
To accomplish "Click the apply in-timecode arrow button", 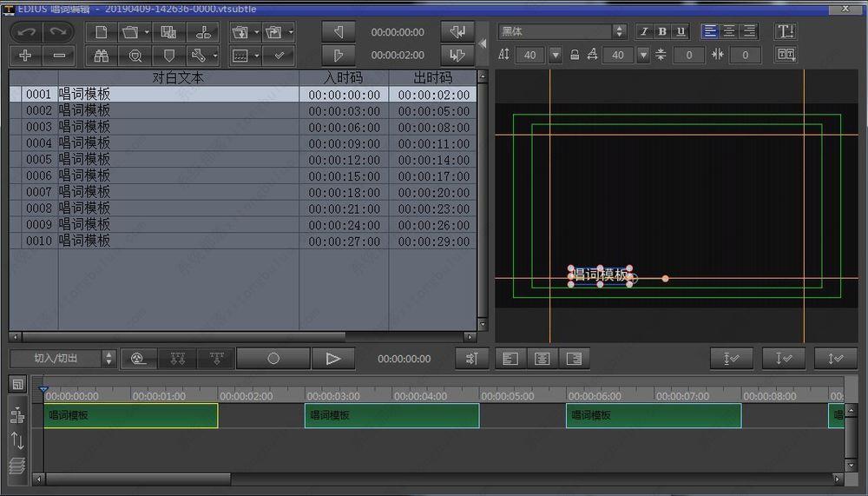I will 457,32.
